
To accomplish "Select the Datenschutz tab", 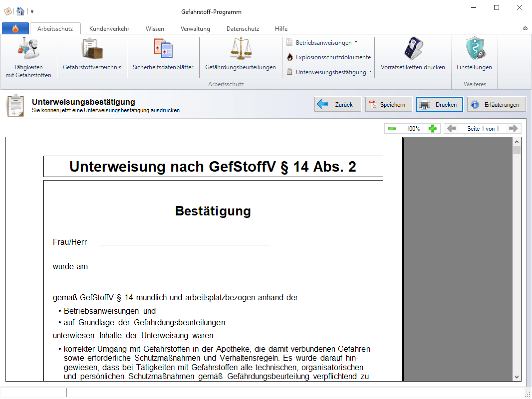I will (243, 29).
